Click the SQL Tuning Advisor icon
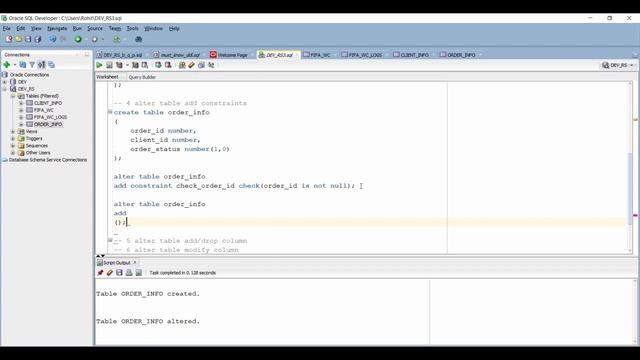 click(x=144, y=65)
